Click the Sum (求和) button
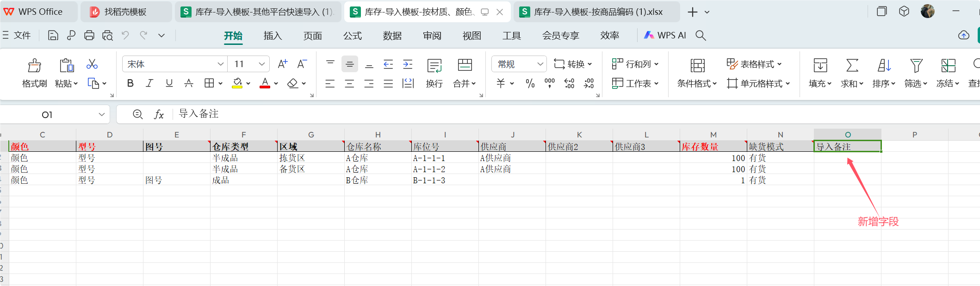Screen dimensions: 980x286 click(x=852, y=73)
